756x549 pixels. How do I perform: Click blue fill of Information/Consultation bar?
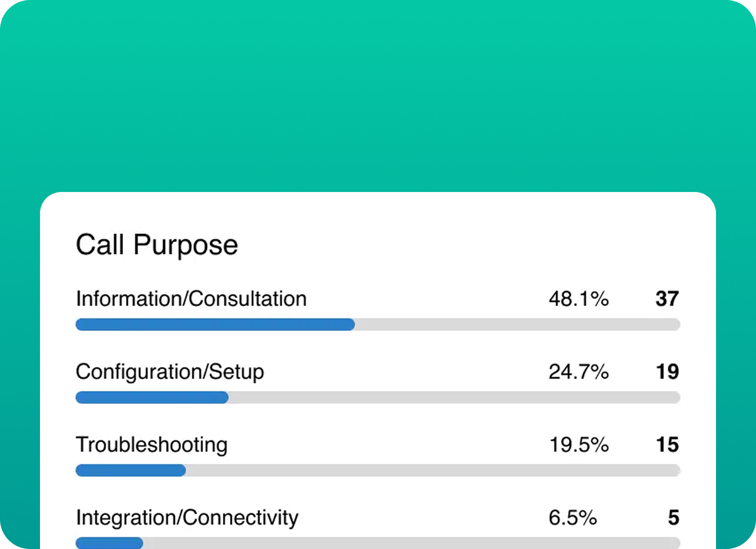pyautogui.click(x=215, y=325)
